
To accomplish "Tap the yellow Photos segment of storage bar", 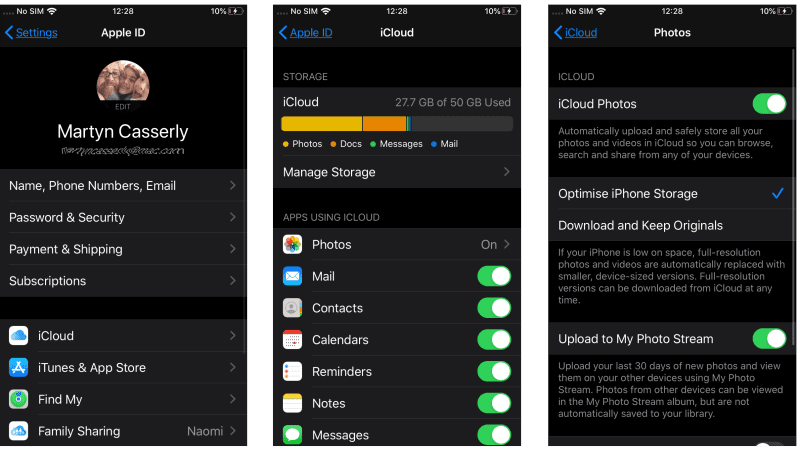I will click(x=321, y=123).
